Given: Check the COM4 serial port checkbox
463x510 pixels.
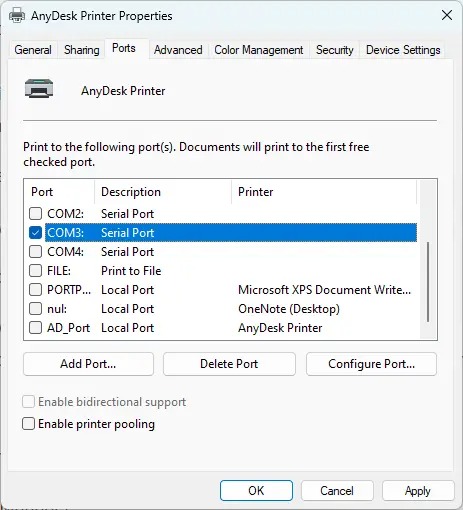Looking at the screenshot, I should (x=35, y=252).
